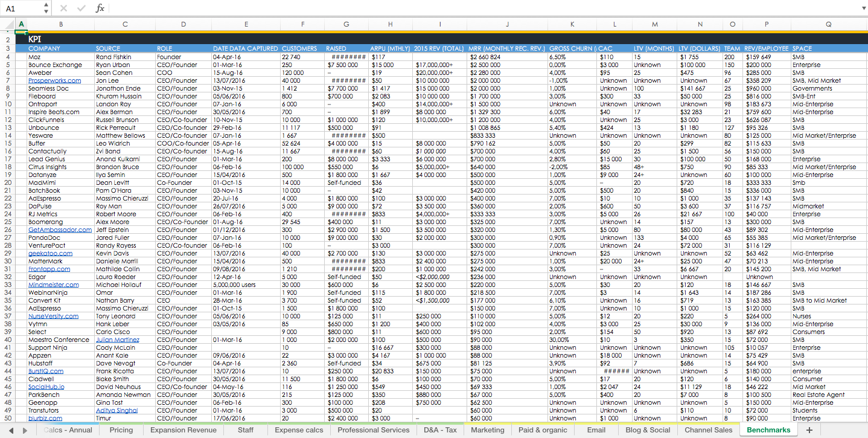868x438 pixels.
Task: Open the Calcs - Annual tab
Action: 68,430
